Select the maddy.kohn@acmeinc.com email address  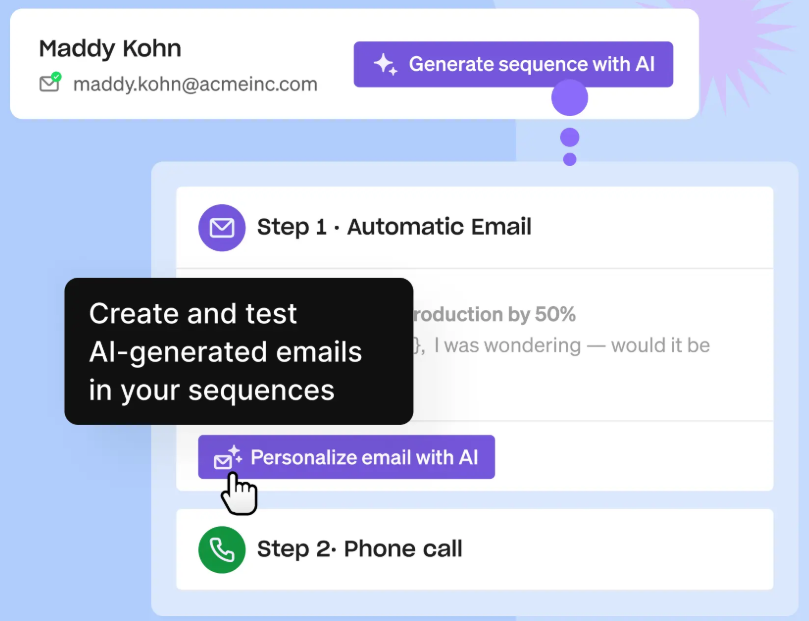click(195, 84)
